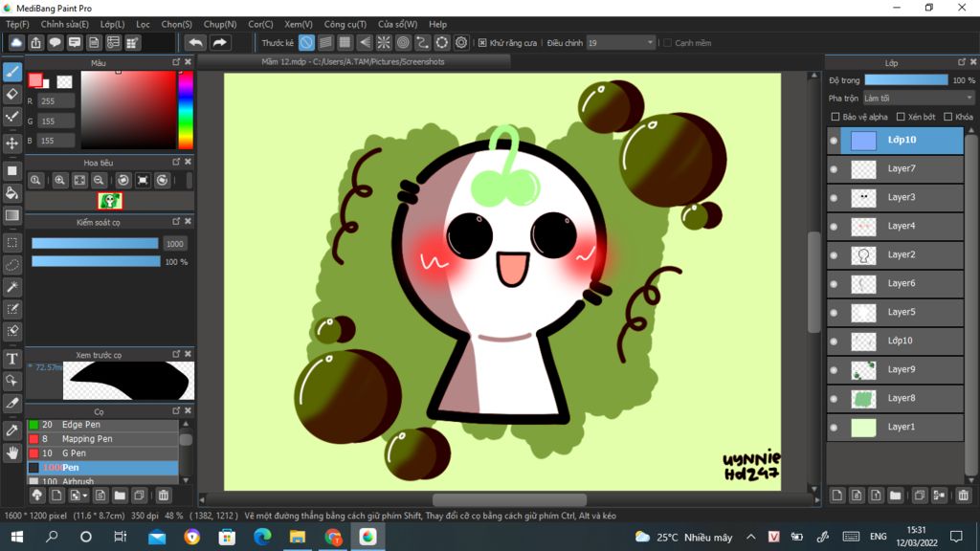The image size is (980, 551).
Task: Select the Move tool
Action: [x=11, y=143]
